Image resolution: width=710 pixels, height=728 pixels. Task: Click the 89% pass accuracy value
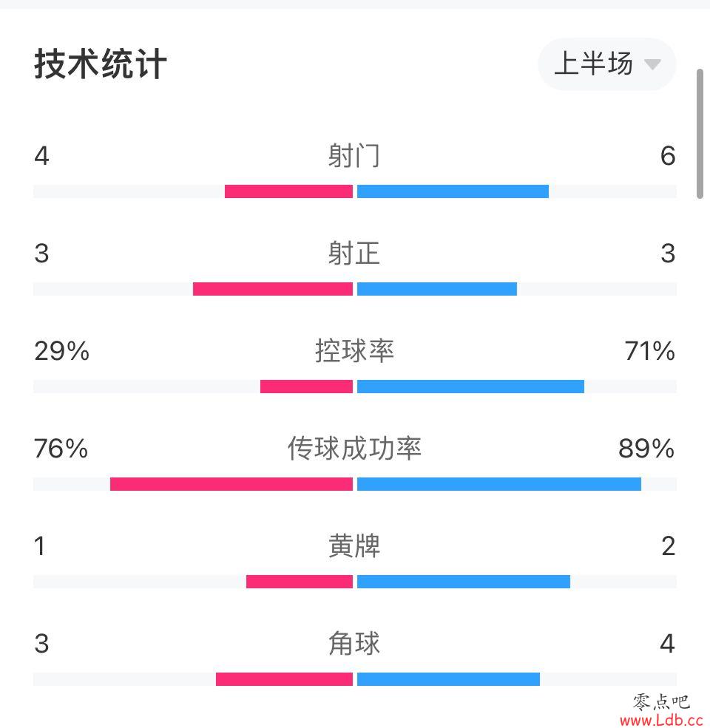(646, 448)
